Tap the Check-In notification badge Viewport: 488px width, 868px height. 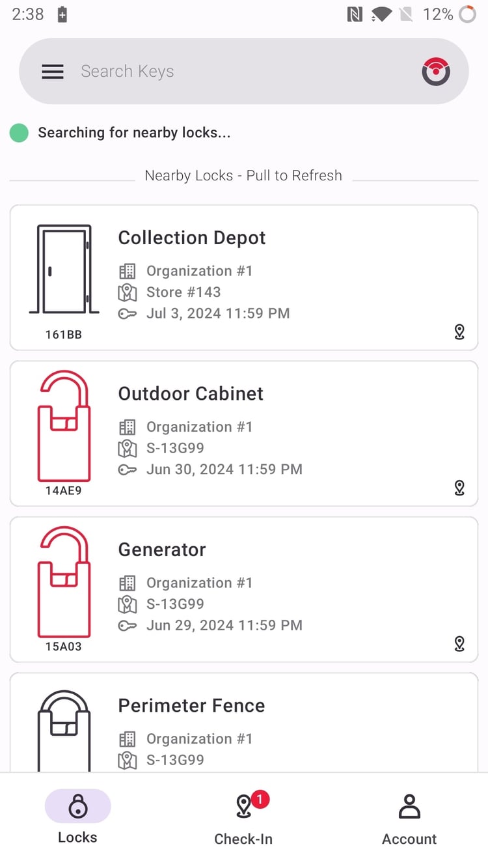260,799
